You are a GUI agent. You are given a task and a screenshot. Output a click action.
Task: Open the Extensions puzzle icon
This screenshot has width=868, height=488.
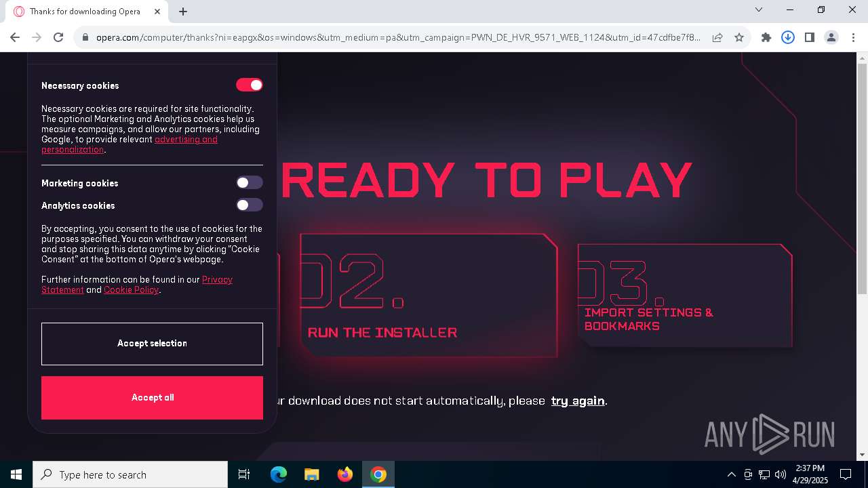tap(766, 37)
